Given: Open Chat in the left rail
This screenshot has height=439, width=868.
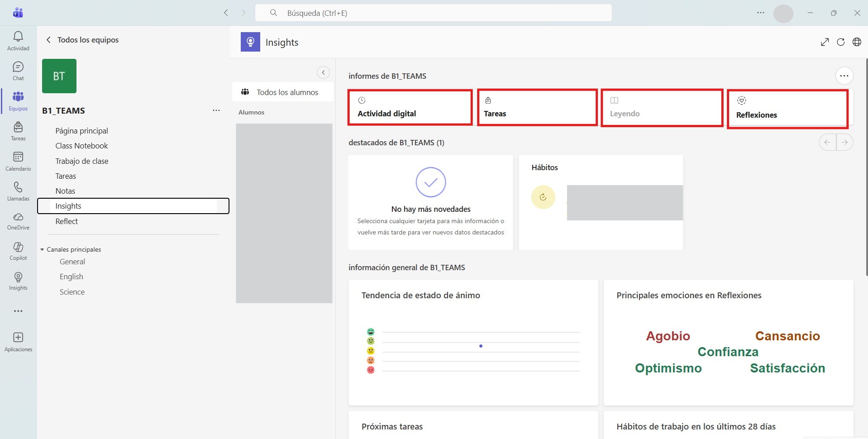Looking at the screenshot, I should [x=18, y=71].
